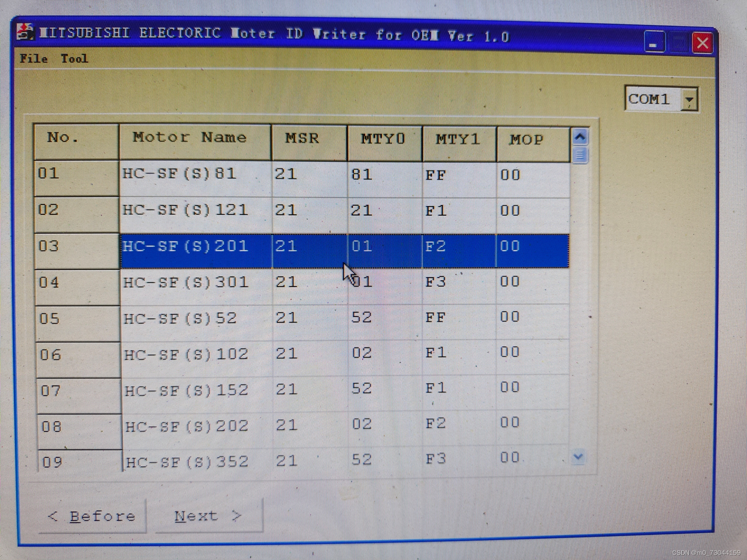Select row header 05
This screenshot has height=560, width=747.
coord(78,323)
